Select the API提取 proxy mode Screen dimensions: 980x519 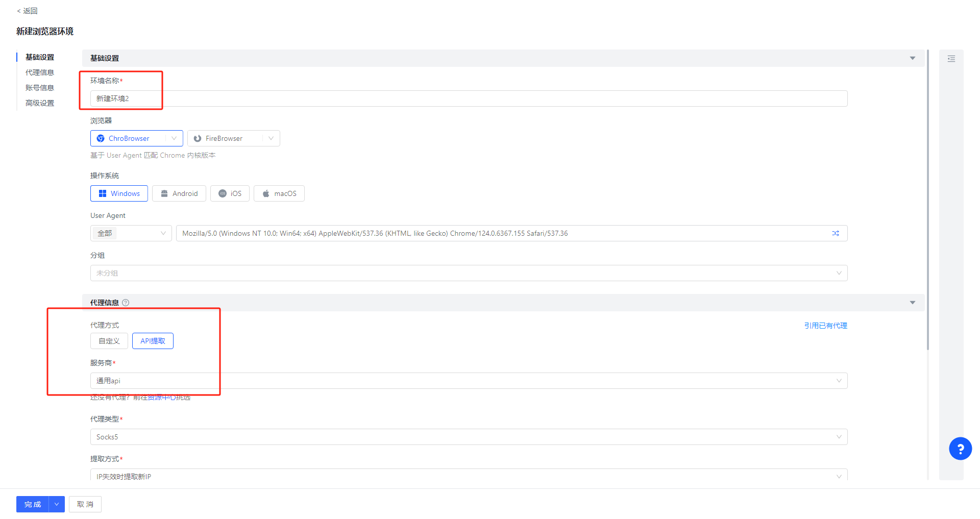152,341
